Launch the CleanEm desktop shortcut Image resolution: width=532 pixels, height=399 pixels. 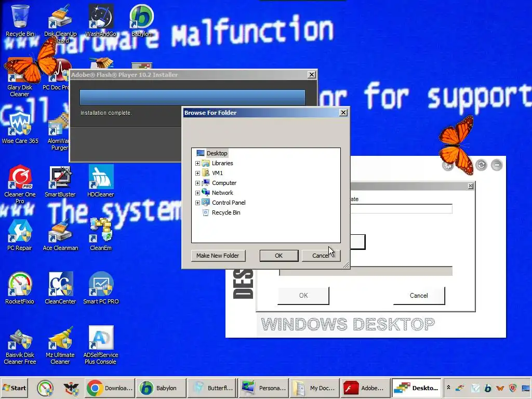[x=101, y=234]
